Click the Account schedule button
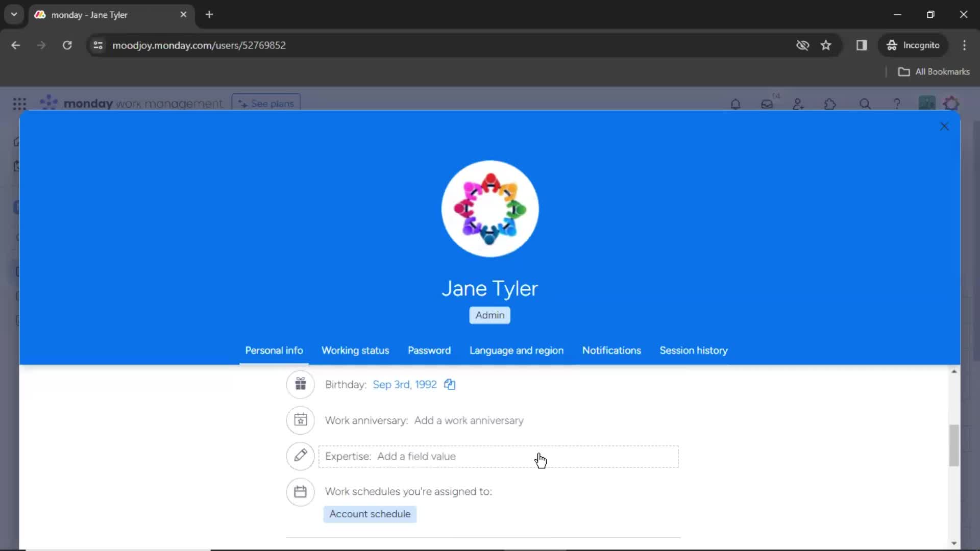This screenshot has height=551, width=980. (370, 513)
